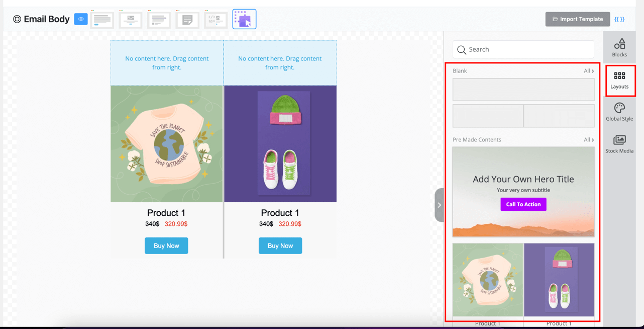
Task: Click the search magnifier icon
Action: [x=462, y=50]
